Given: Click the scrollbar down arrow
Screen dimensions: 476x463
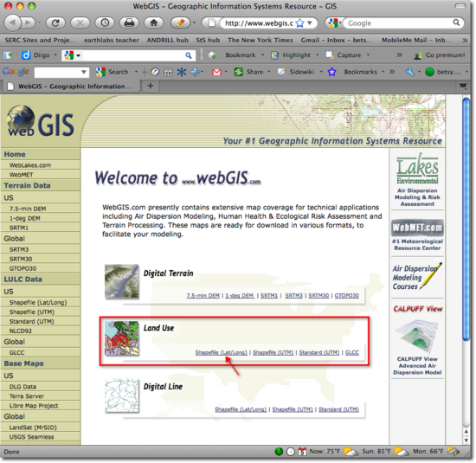Looking at the screenshot, I should [x=466, y=440].
